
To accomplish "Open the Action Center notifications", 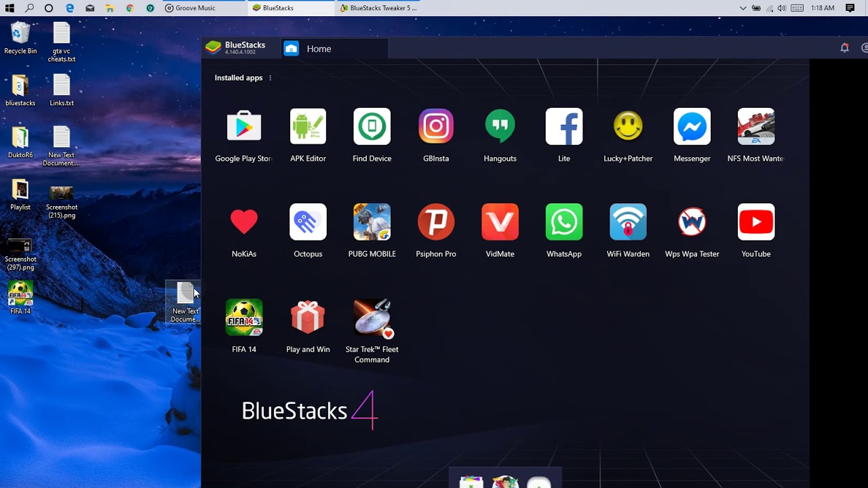I will click(x=850, y=8).
